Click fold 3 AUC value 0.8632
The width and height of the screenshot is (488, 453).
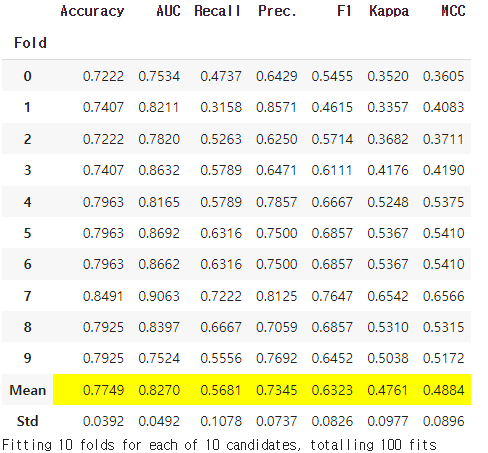tap(159, 170)
